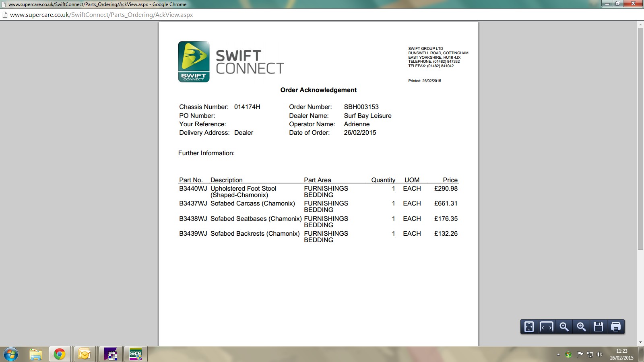Show hidden system tray icons
Viewport: 644px width, 362px height.
pos(558,354)
